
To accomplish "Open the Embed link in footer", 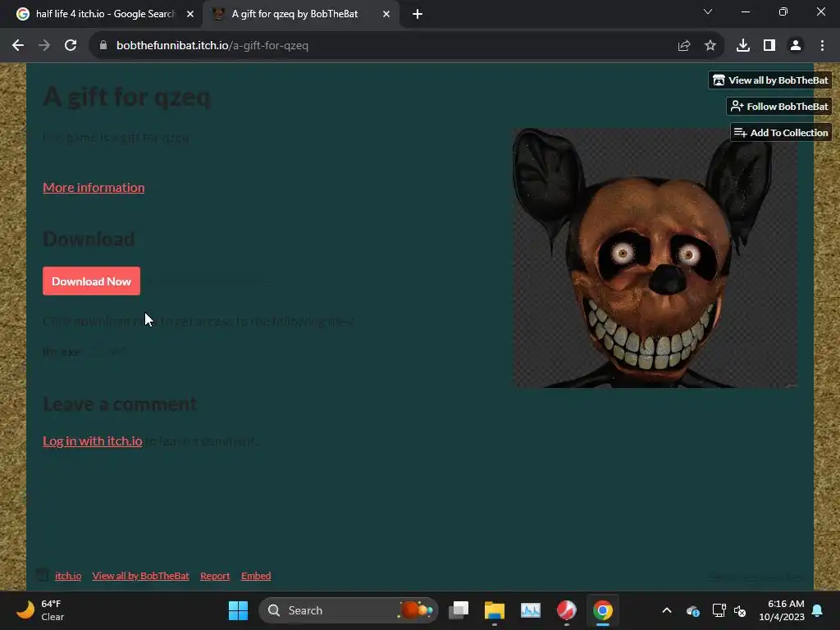I will [x=256, y=576].
